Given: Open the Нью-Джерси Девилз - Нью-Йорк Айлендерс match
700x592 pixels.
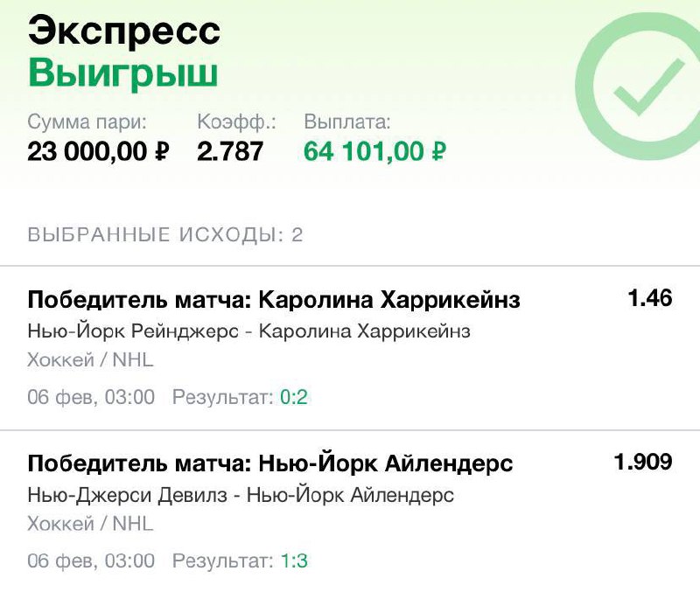Looking at the screenshot, I should [x=241, y=495].
